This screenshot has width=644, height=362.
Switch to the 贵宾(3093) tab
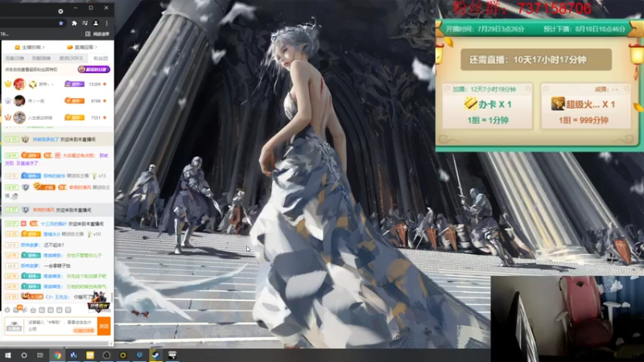[71, 58]
